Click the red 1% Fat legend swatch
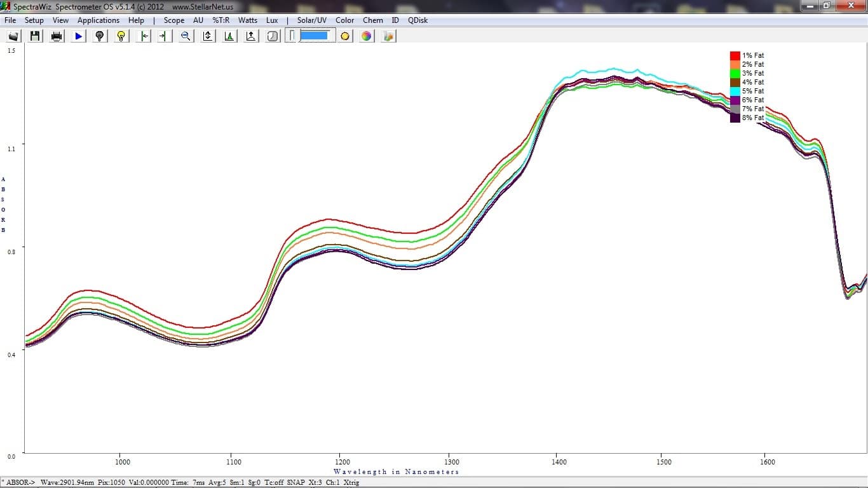 [735, 56]
